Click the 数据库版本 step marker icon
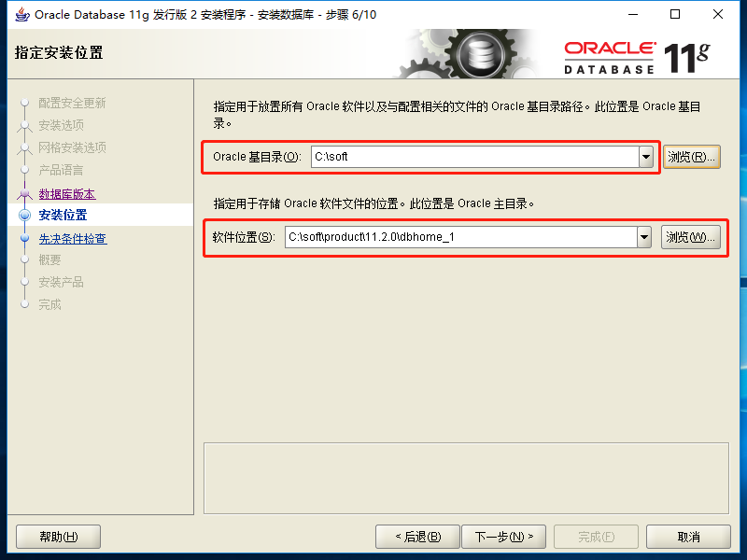 [x=25, y=194]
